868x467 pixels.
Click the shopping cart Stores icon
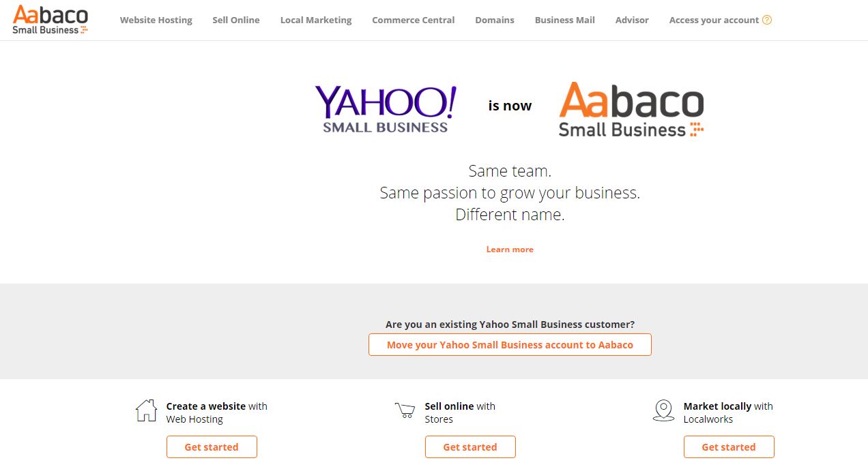tap(405, 410)
